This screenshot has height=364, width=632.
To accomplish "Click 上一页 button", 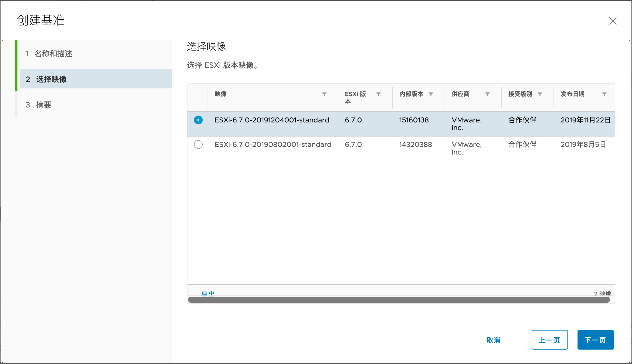I will tap(549, 340).
